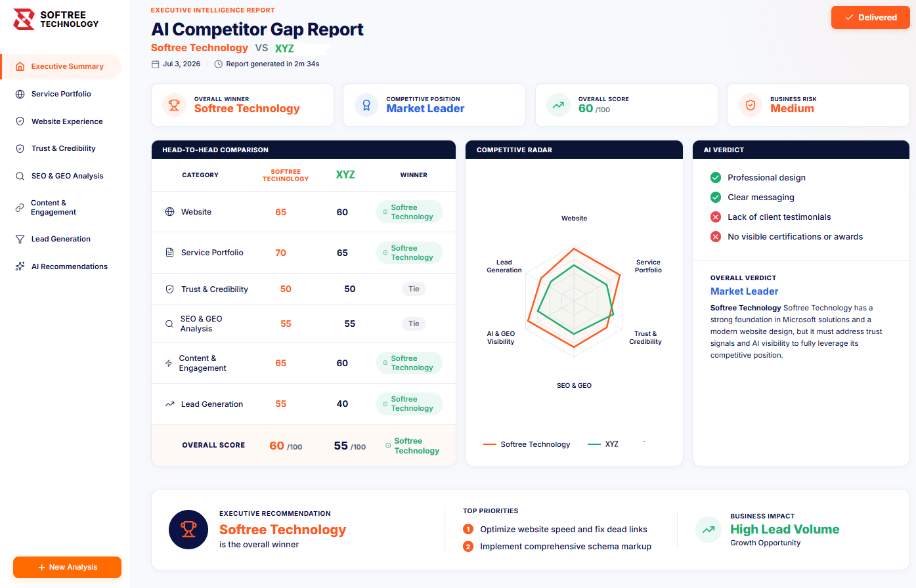Click the AI Recommendations sparkle icon
The height and width of the screenshot is (588, 916).
pos(20,266)
